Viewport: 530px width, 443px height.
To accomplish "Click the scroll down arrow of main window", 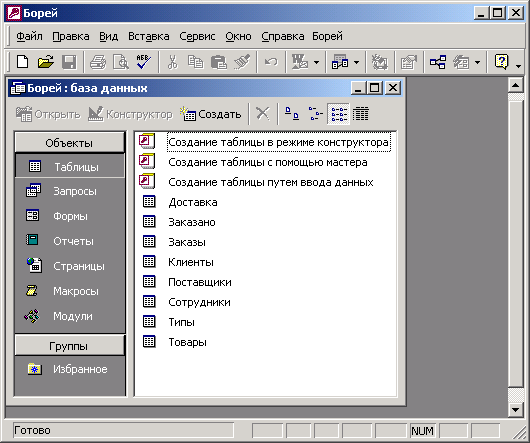I will tap(515, 410).
